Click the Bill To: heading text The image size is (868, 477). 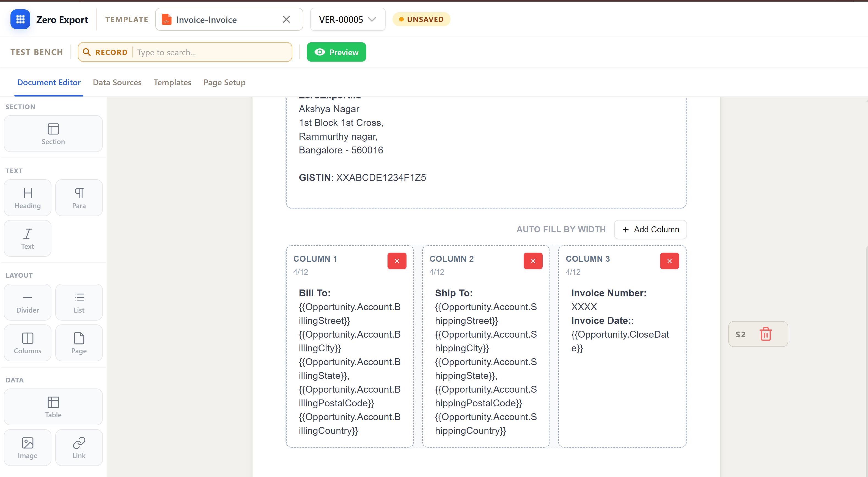(x=315, y=293)
